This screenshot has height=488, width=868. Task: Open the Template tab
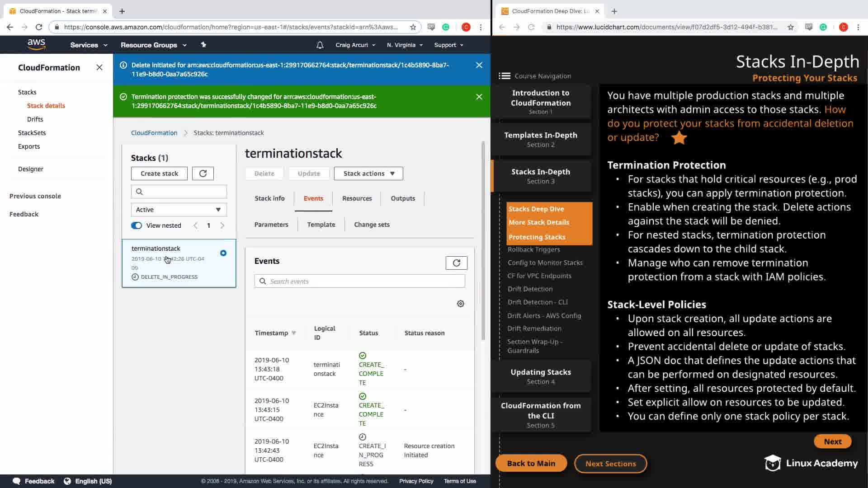pos(321,225)
